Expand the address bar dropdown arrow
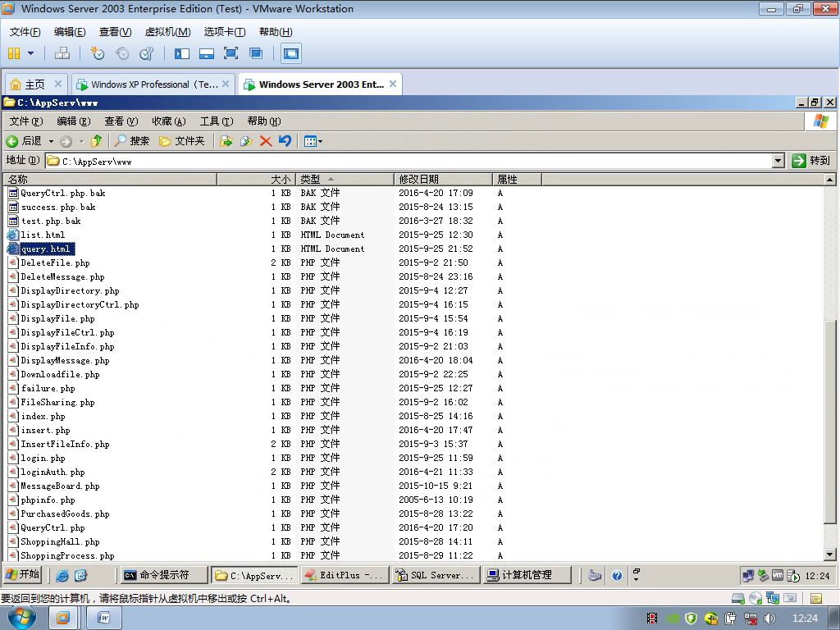The width and height of the screenshot is (840, 630). [x=778, y=161]
